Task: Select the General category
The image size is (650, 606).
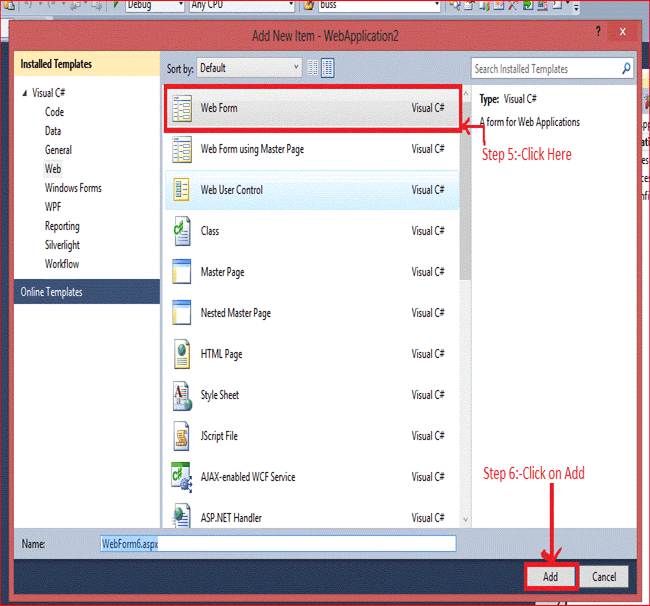Action: (58, 150)
